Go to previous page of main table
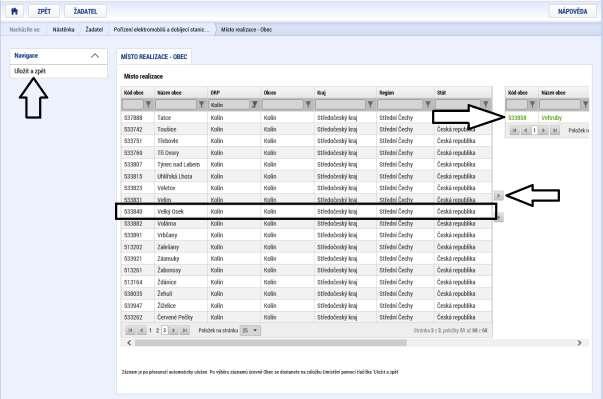The width and height of the screenshot is (603, 399). pyautogui.click(x=142, y=330)
